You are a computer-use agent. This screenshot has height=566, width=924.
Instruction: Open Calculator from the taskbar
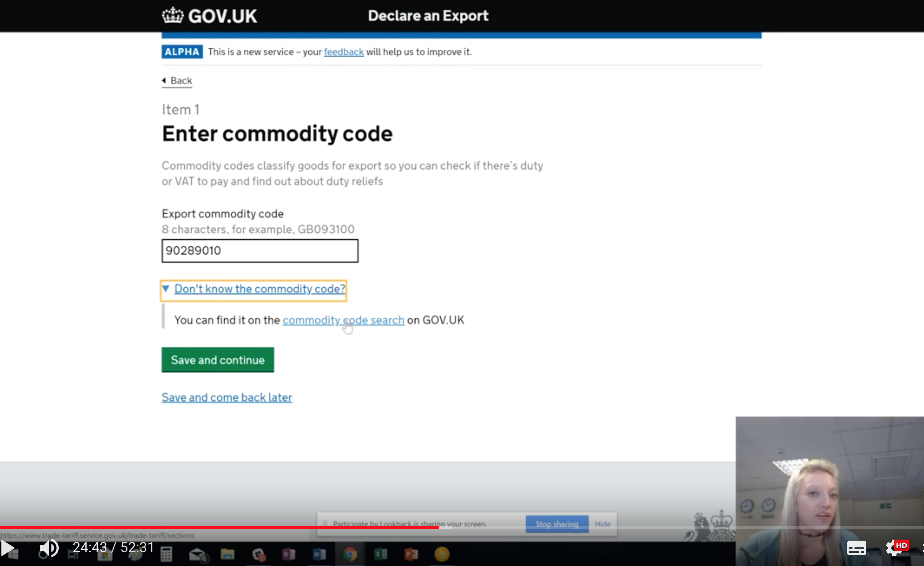coord(166,555)
